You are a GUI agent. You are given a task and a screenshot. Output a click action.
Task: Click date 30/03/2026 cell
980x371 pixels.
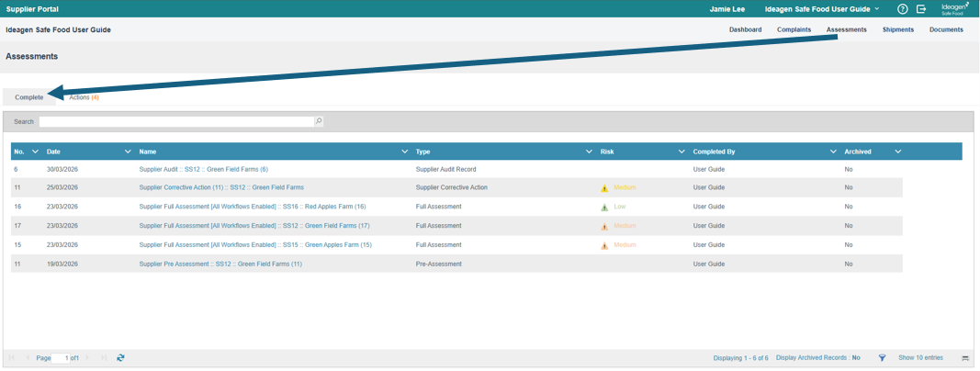click(x=62, y=169)
